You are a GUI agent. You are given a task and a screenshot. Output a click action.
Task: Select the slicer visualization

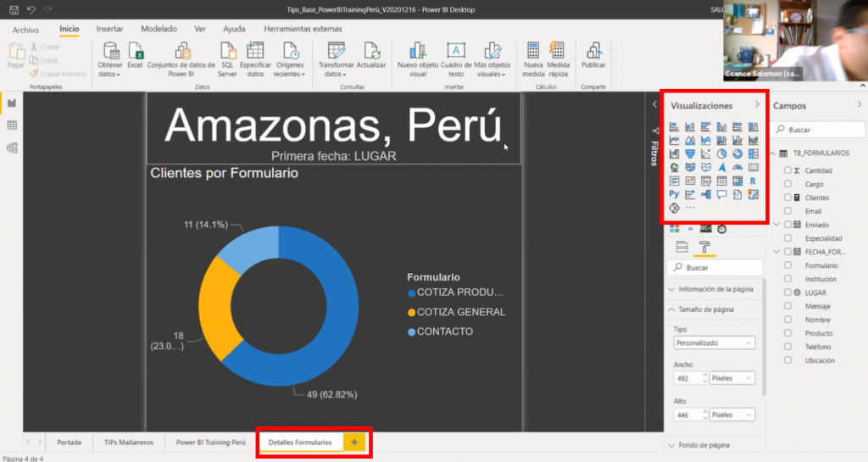point(706,181)
